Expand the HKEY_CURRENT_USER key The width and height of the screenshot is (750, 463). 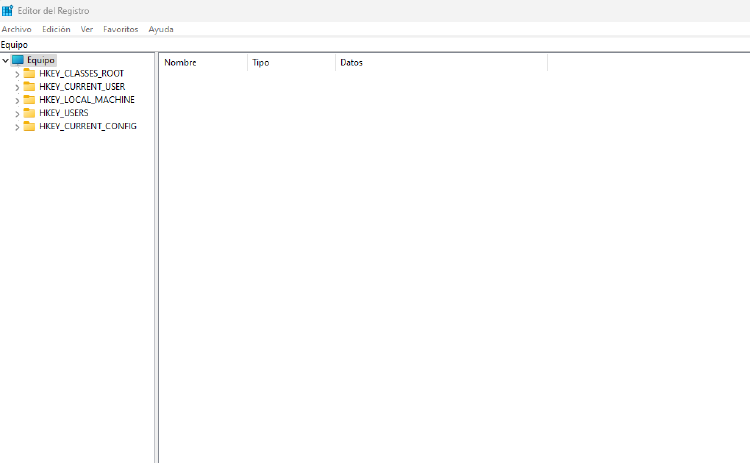coord(17,87)
